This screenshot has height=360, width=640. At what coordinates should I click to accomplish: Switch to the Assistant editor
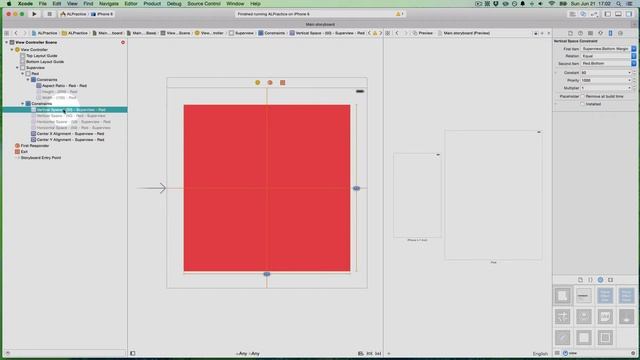[583, 14]
